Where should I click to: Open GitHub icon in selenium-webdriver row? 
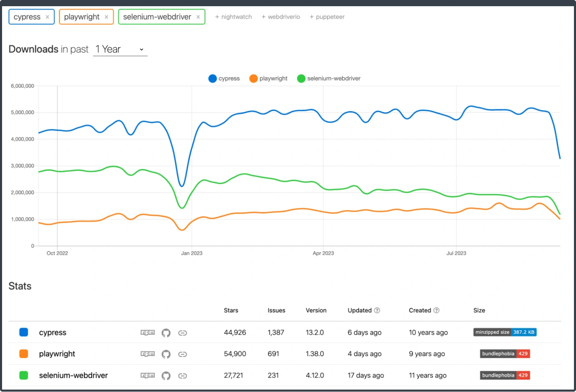(166, 375)
